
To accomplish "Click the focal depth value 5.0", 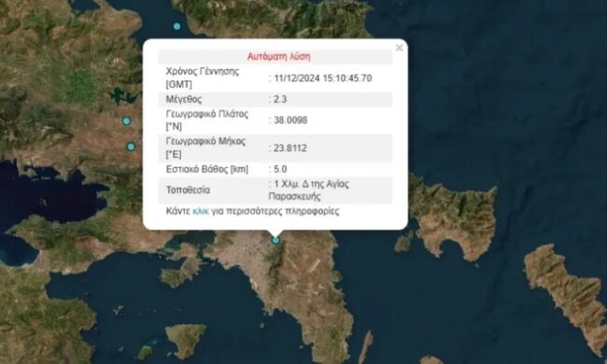I will point(280,169).
